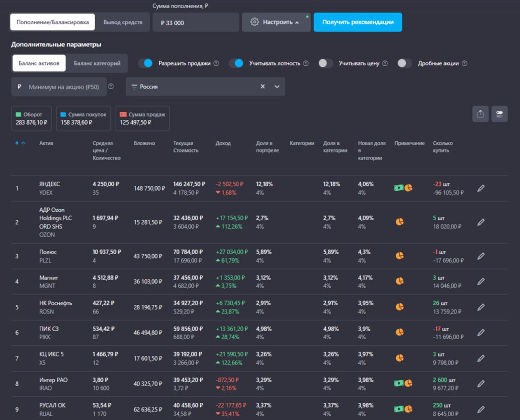Enable Дробные акции switch
The height and width of the screenshot is (420, 520).
(x=405, y=64)
